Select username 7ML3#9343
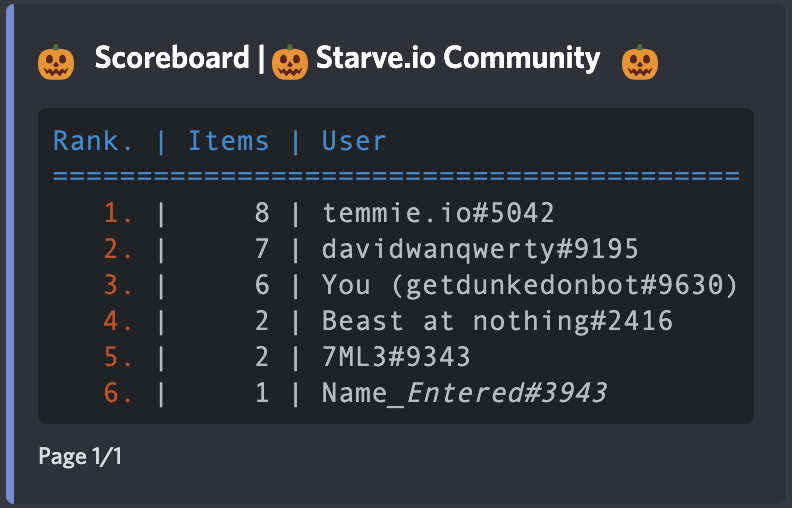Screen dimensions: 792x508 click(x=396, y=357)
